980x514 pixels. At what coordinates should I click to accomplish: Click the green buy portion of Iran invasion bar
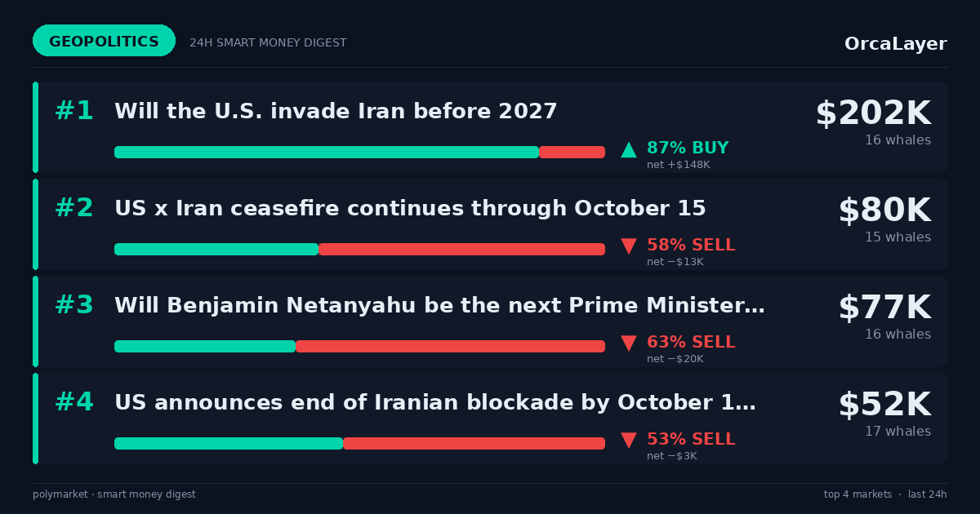(x=327, y=152)
